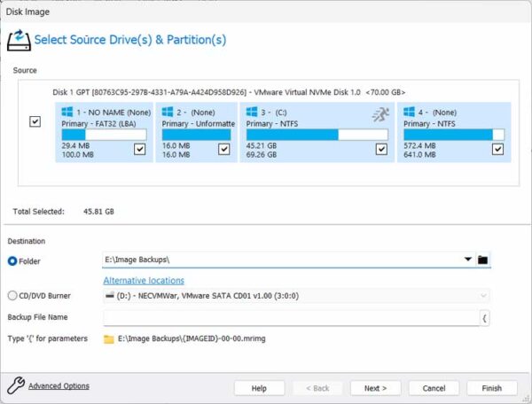Click the Advanced Options wrench icon
The image size is (532, 404).
pos(15,385)
